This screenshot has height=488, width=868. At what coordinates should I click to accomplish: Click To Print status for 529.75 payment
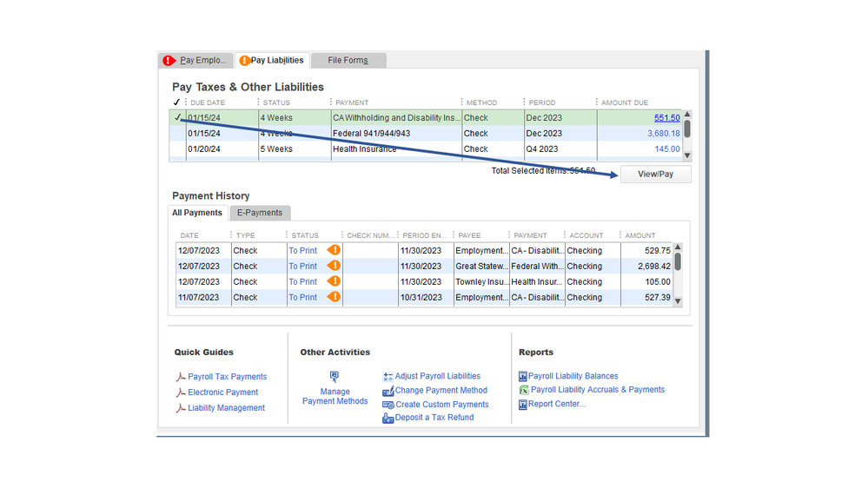[303, 251]
